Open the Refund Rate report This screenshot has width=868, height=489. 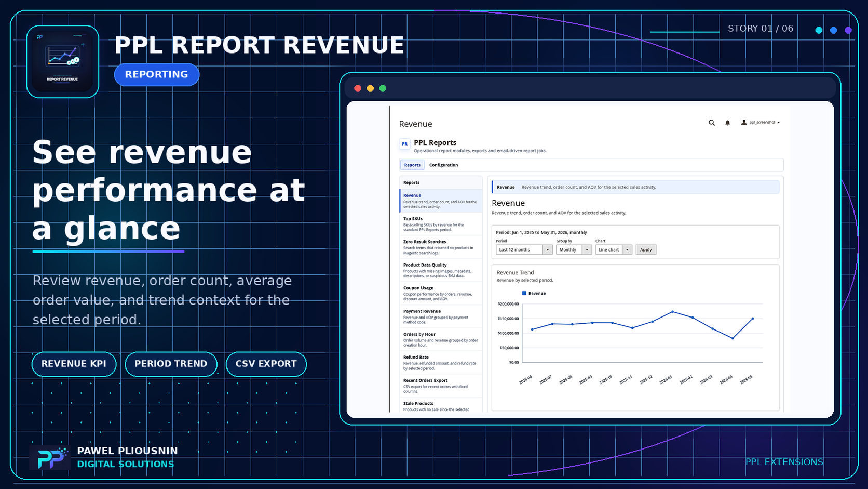click(441, 363)
